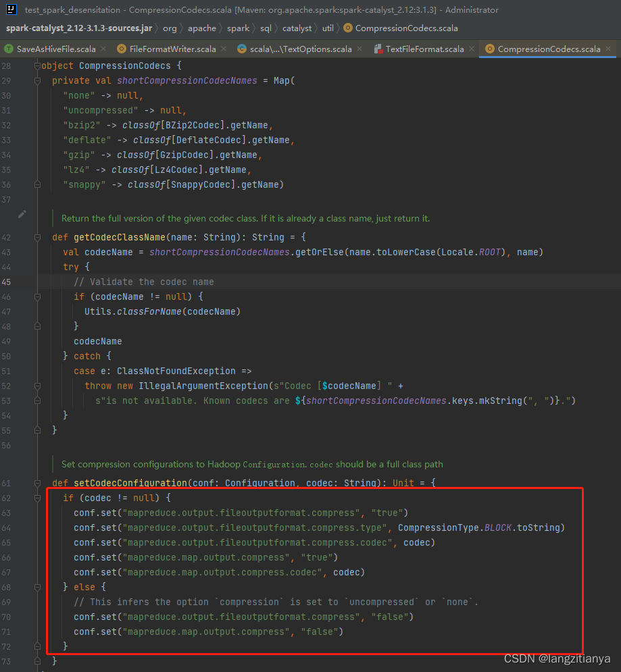Click the CSDN @langzitianya watermark link
Screen dimensions: 621x672
555,658
